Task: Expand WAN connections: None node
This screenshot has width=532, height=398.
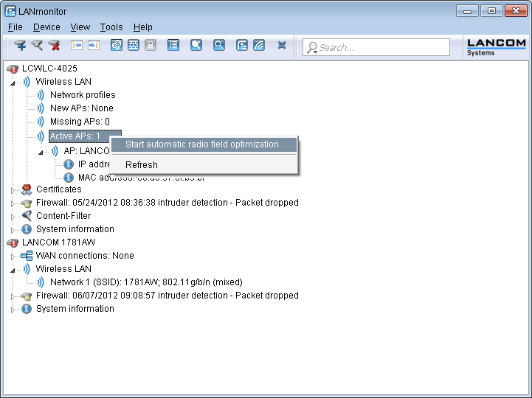Action: click(x=13, y=256)
